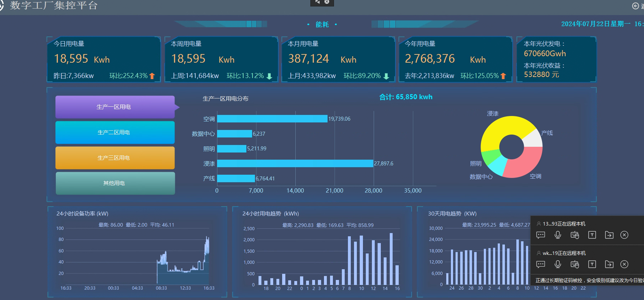
Task: Open chat with the wk...19 remote session
Action: (541, 264)
